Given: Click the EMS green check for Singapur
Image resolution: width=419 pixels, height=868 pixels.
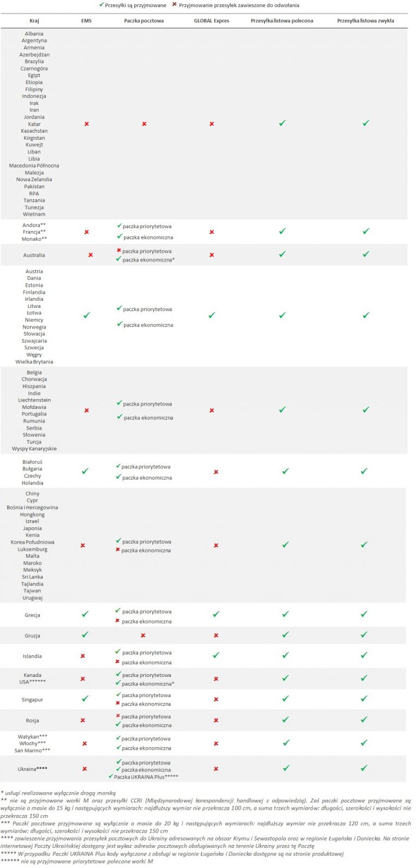Looking at the screenshot, I should click(85, 699).
